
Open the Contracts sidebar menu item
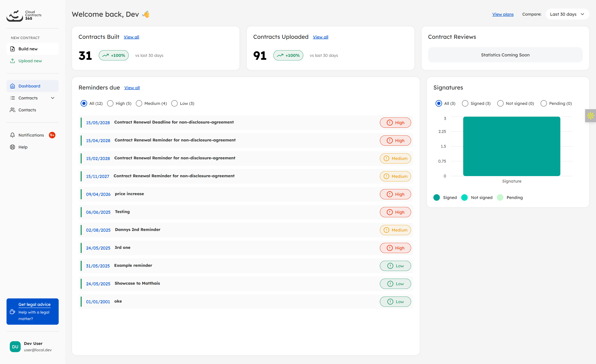click(28, 98)
